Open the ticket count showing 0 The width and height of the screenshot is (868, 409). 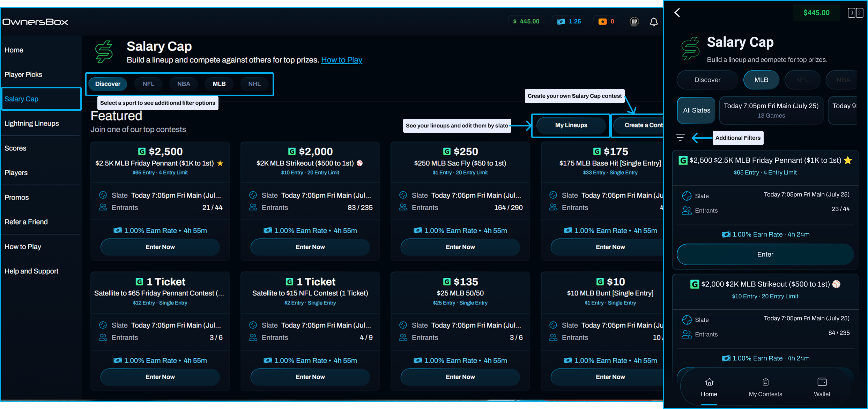click(606, 22)
